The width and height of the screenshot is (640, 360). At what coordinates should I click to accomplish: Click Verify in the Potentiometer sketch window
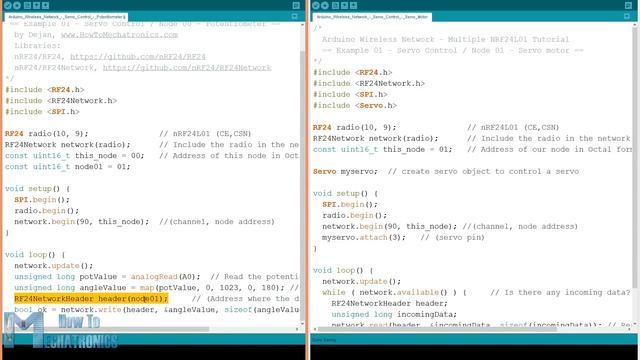pyautogui.click(x=8, y=5)
